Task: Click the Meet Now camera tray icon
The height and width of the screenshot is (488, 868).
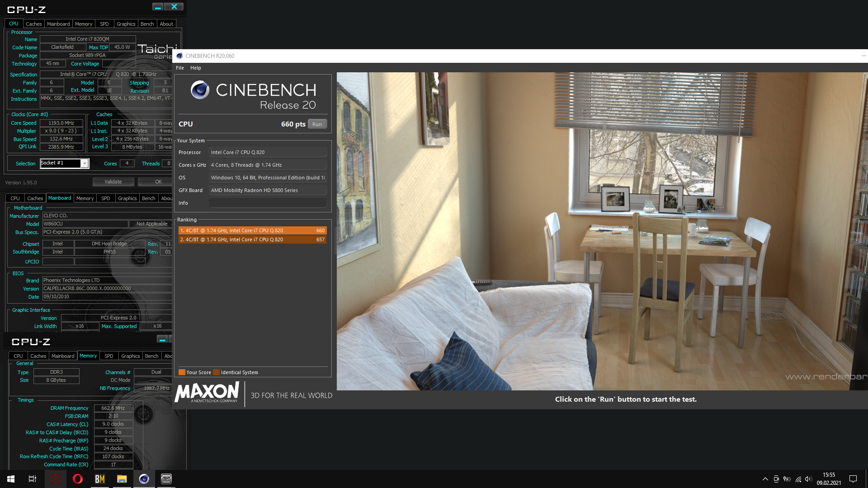Action: coord(776,479)
